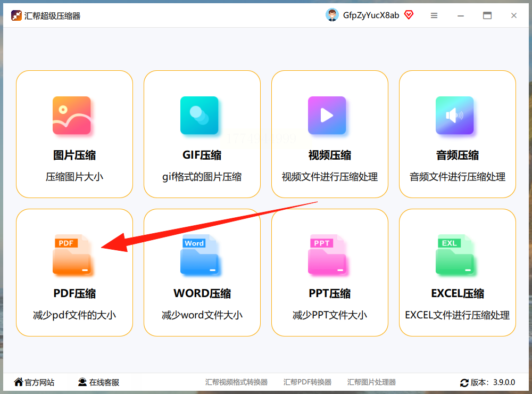Click the username GfpZyYucX8ab
532x394 pixels.
tap(371, 15)
